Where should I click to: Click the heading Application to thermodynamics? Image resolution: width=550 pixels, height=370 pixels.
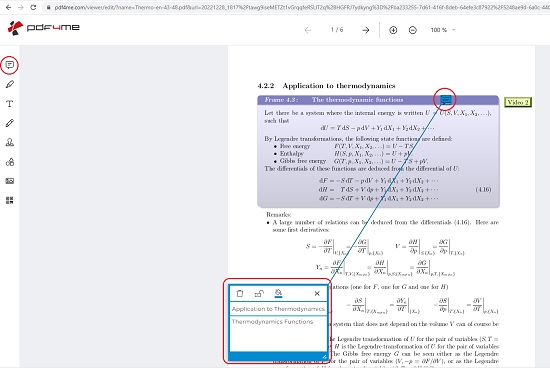tap(339, 86)
